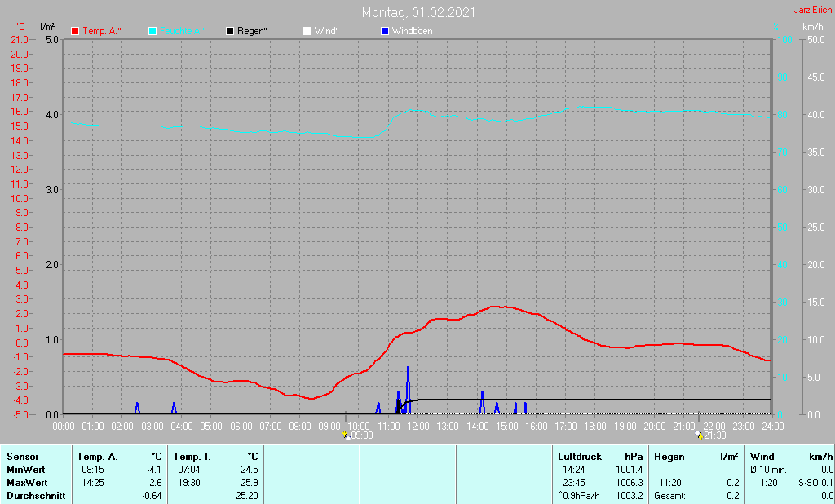Image resolution: width=835 pixels, height=504 pixels.
Task: Click the sunrise icon at 09:33
Action: (346, 435)
